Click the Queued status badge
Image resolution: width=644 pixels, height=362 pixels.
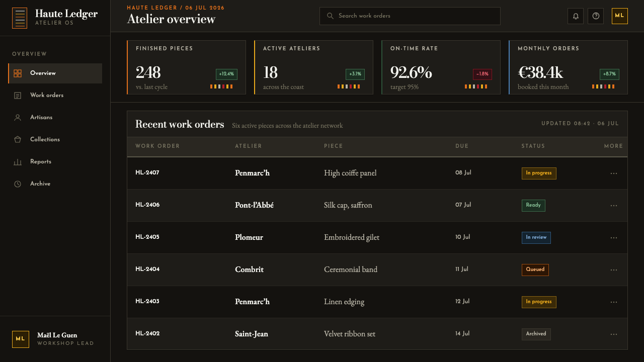coord(535,270)
